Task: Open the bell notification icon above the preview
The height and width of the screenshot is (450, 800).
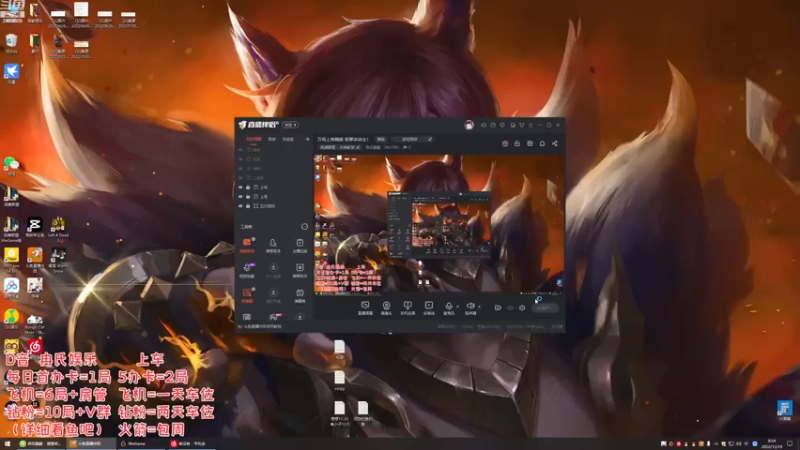Action: click(x=542, y=143)
